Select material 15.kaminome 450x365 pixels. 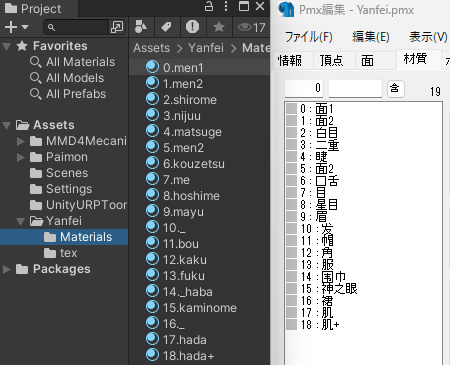199,308
